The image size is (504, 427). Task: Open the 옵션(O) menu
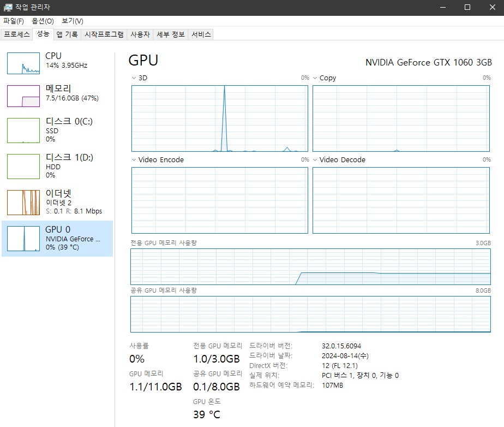coord(43,21)
